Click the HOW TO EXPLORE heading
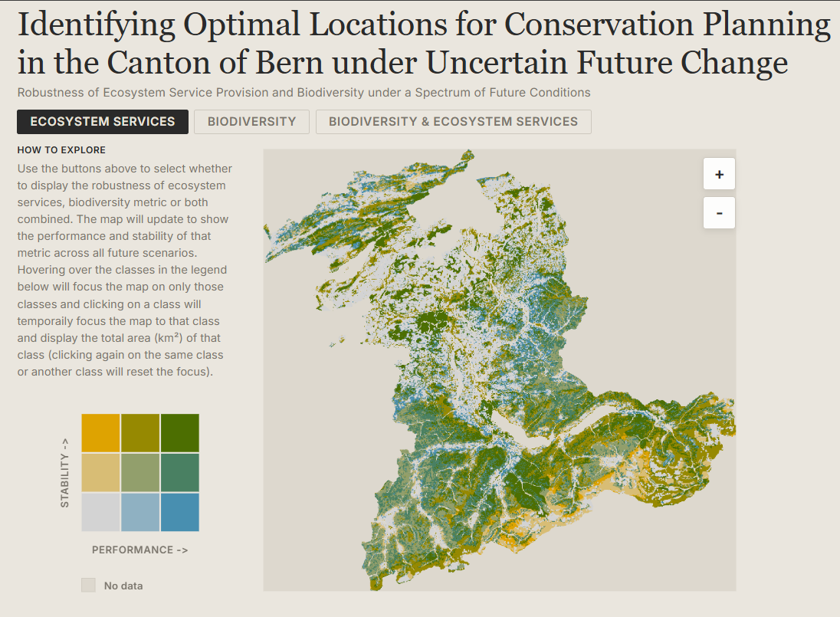The image size is (840, 617). tap(61, 150)
